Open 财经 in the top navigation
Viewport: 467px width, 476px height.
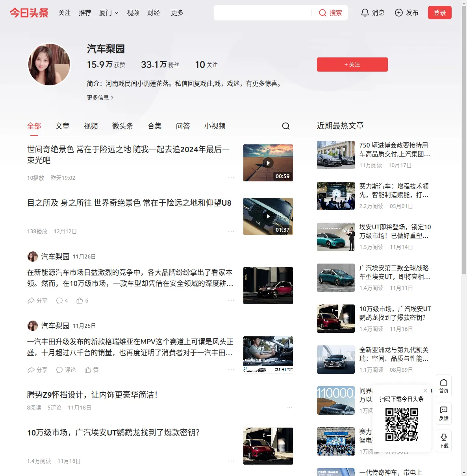click(154, 13)
